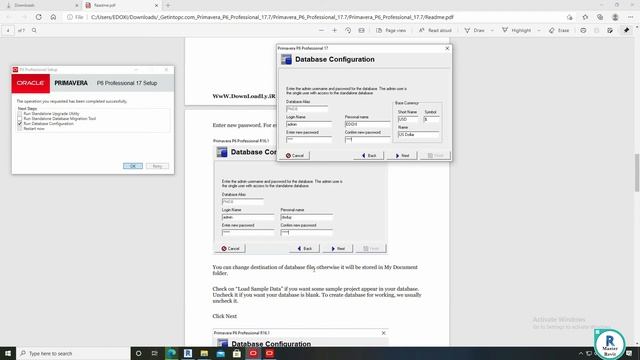Viewport: 640px width, 360px height.
Task: Open the Draw tool options dropdown
Action: click(492, 30)
